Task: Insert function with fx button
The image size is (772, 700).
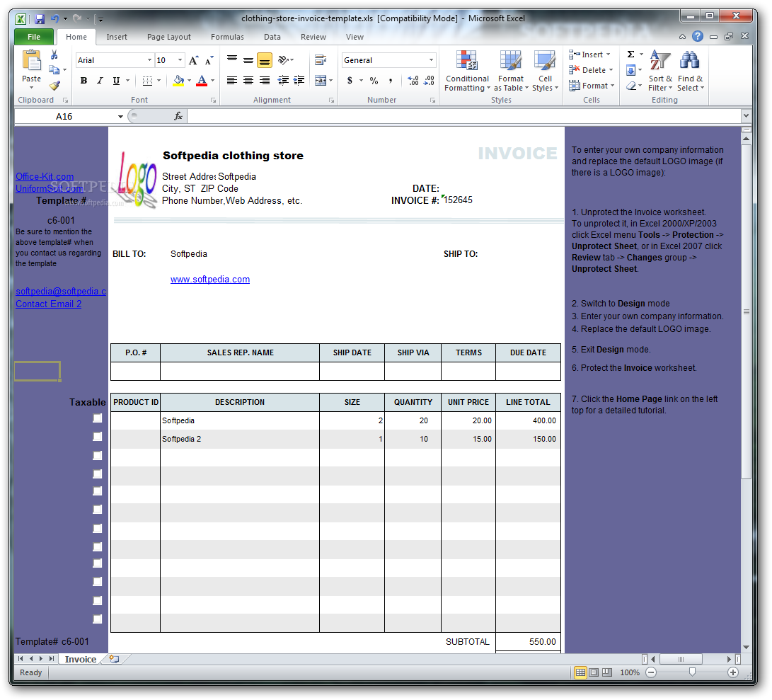Action: 178,116
